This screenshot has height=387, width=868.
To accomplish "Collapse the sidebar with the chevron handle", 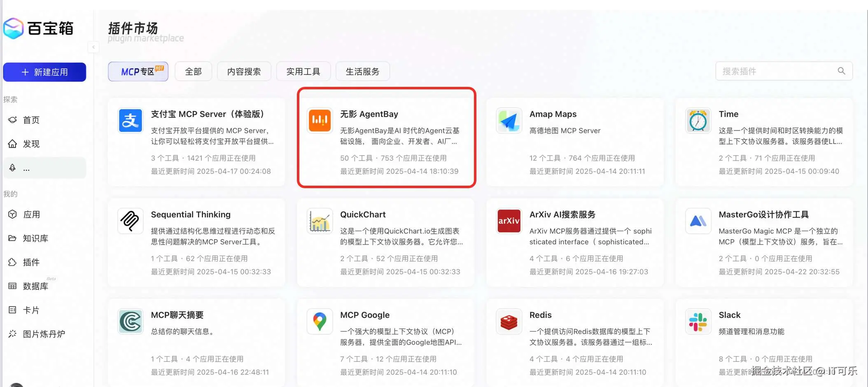I will point(93,47).
